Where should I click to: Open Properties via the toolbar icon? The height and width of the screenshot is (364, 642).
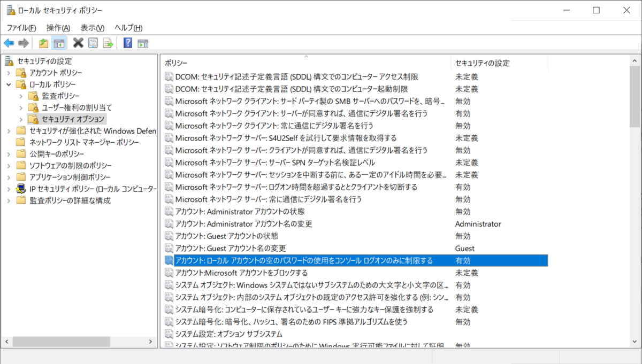pyautogui.click(x=93, y=43)
